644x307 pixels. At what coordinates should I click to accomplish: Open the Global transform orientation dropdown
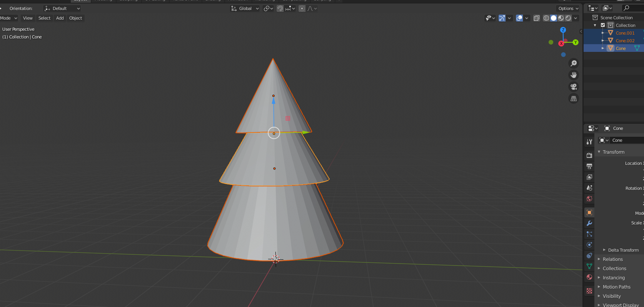[x=245, y=8]
